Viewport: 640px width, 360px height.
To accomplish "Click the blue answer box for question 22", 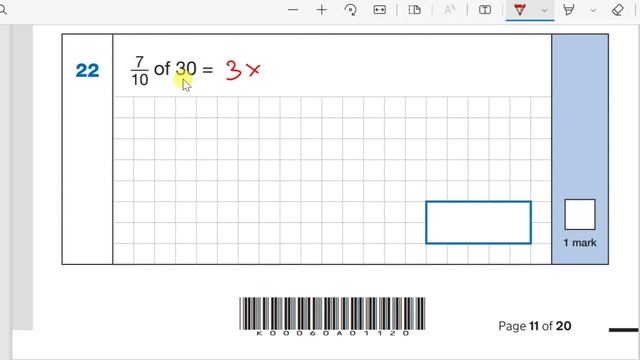I will pos(478,222).
